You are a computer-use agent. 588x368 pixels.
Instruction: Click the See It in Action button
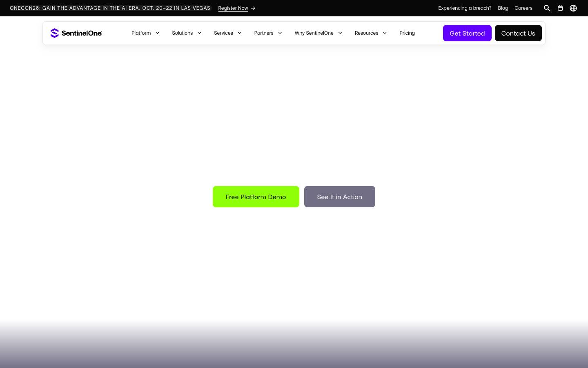pos(340,197)
